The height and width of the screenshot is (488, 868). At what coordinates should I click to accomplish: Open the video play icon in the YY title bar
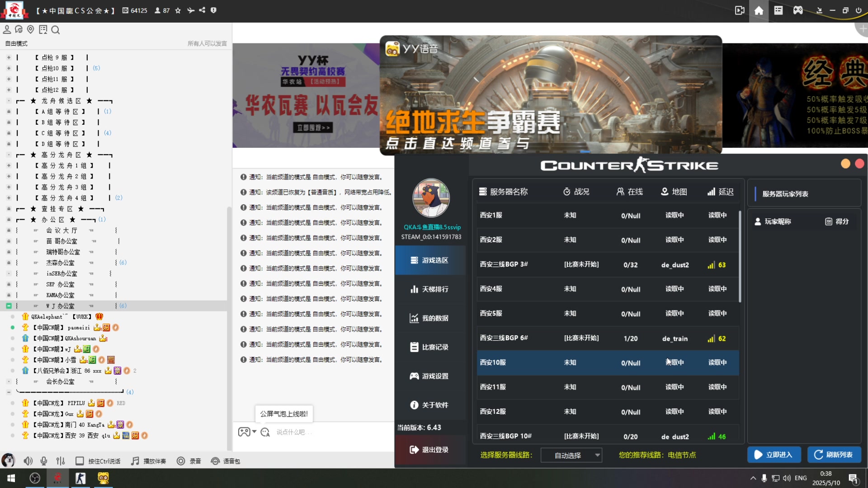coord(740,10)
